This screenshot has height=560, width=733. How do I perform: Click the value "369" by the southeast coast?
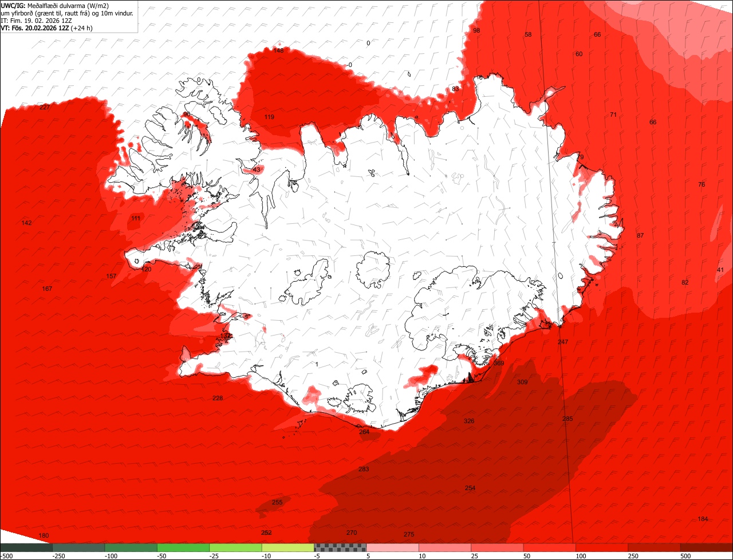(x=499, y=363)
